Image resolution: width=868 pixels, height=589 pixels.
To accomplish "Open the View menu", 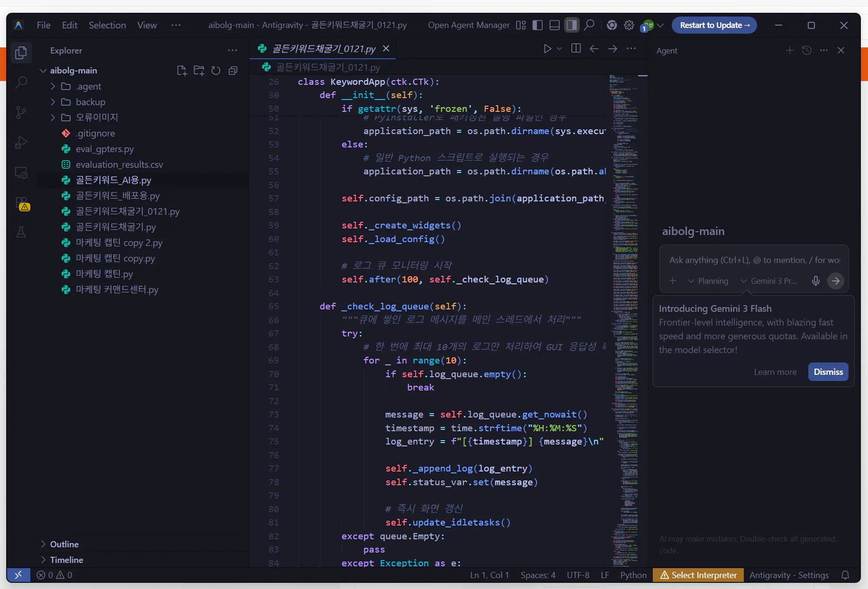I will coord(147,25).
